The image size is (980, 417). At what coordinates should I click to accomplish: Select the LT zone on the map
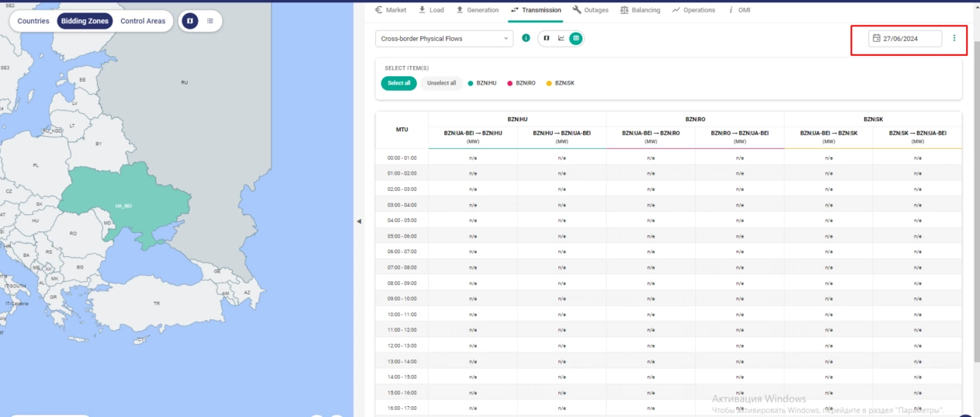(72, 125)
